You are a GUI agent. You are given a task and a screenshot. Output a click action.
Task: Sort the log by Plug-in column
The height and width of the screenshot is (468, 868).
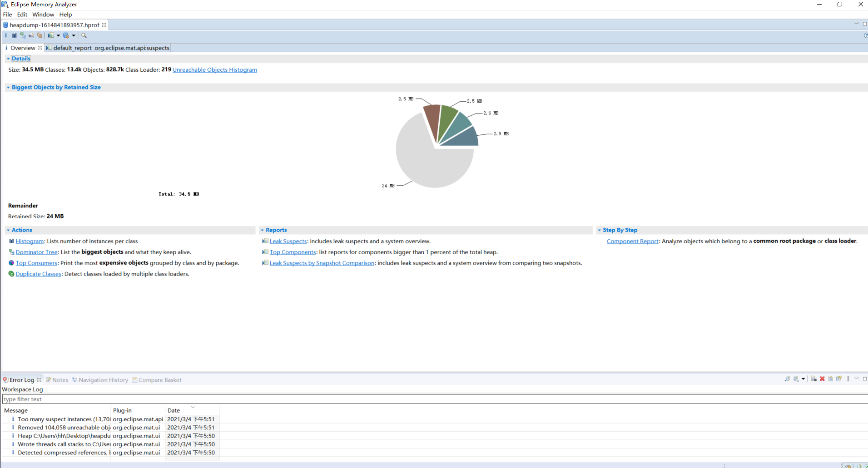(138, 410)
